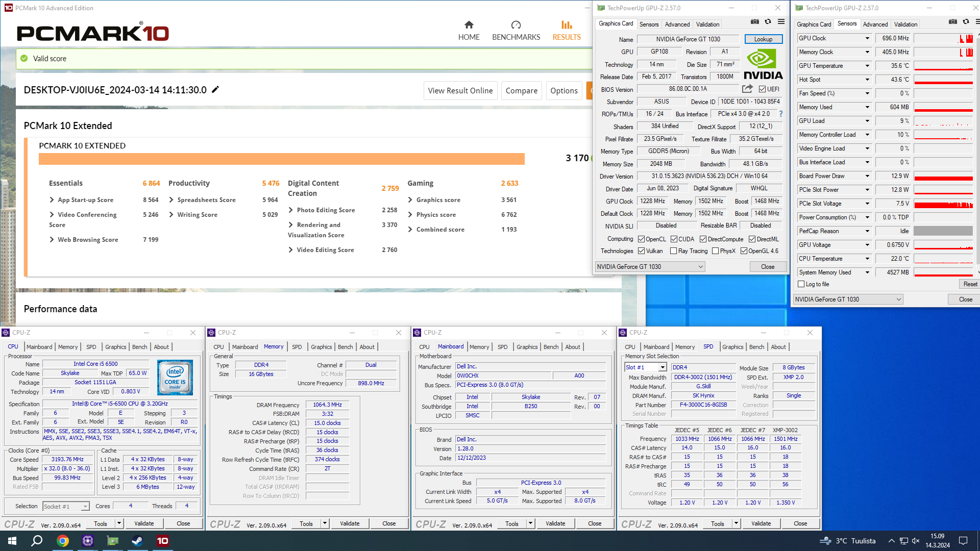Open GPU selector dropdown in Graphics Card window
The width and height of the screenshot is (980, 551).
(x=650, y=267)
